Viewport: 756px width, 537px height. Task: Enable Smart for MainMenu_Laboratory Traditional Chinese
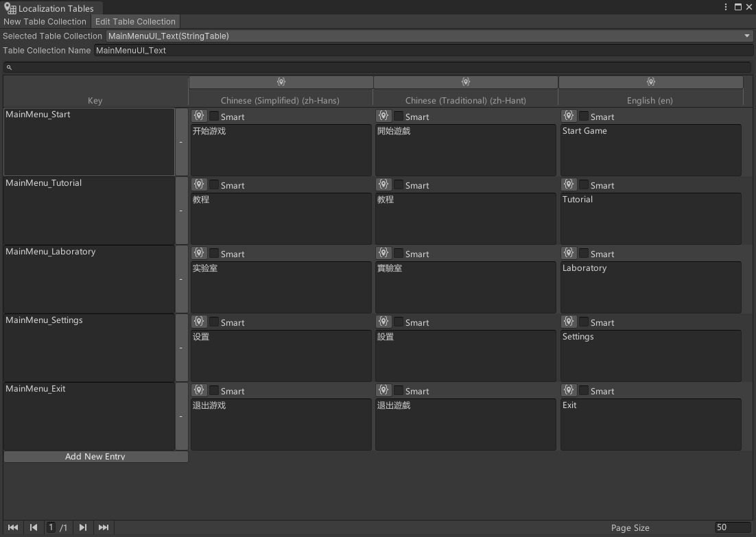(399, 253)
